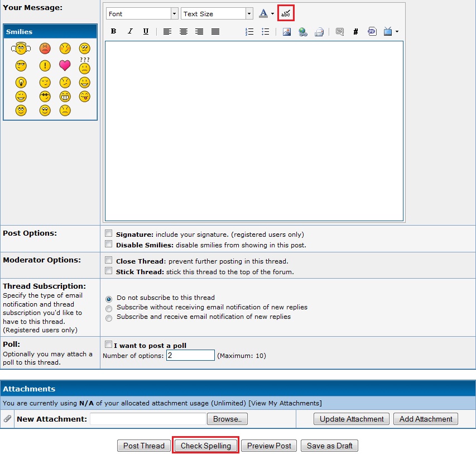The width and height of the screenshot is (476, 454).
Task: Expand the Text Size dropdown
Action: tap(249, 13)
